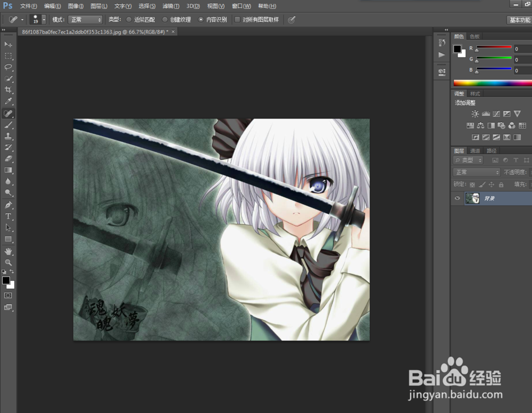Image resolution: width=532 pixels, height=413 pixels.
Task: Select 创建纹理 radio option
Action: [x=165, y=20]
